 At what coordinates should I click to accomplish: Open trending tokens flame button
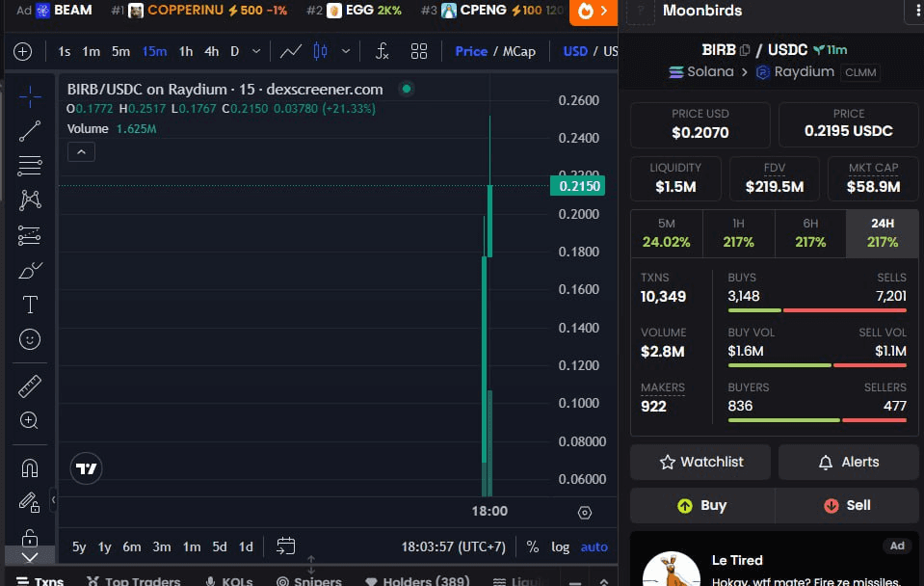coord(593,12)
